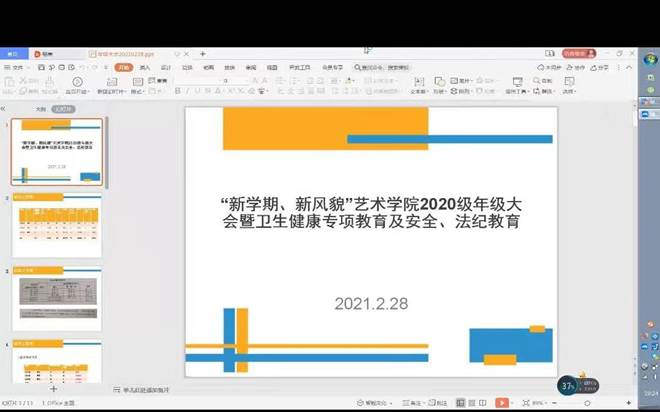Toggle the Slides (幻灯片) thumbnail view
660x412 pixels.
point(63,108)
